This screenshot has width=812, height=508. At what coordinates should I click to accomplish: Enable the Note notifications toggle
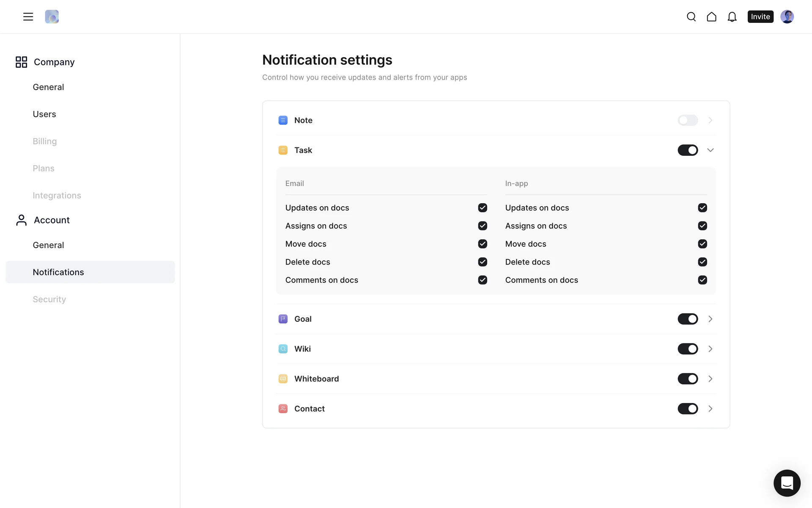688,120
